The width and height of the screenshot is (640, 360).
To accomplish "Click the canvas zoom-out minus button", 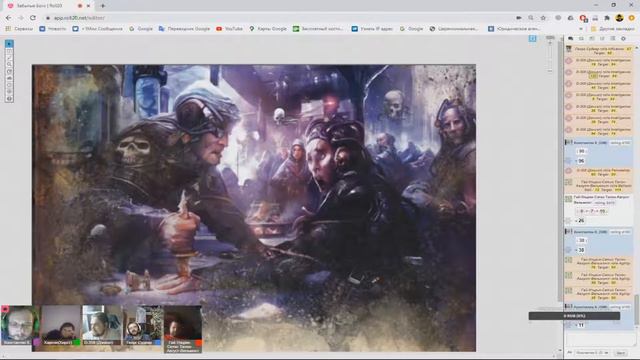I will 550,71.
